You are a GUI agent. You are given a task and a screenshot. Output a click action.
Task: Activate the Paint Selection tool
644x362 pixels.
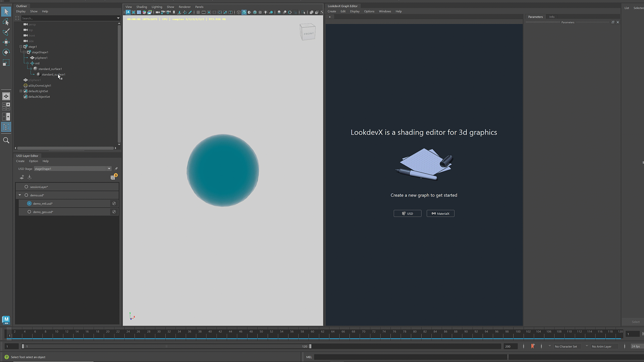[x=6, y=32]
